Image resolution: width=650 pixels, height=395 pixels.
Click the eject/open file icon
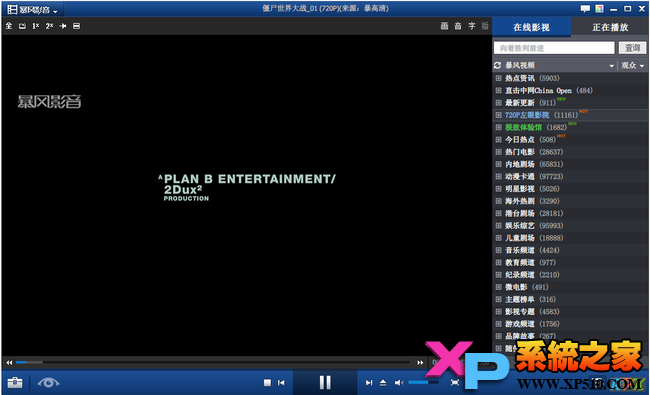(383, 383)
